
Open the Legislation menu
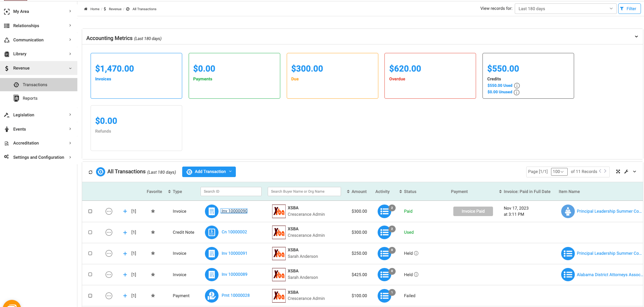coord(39,115)
